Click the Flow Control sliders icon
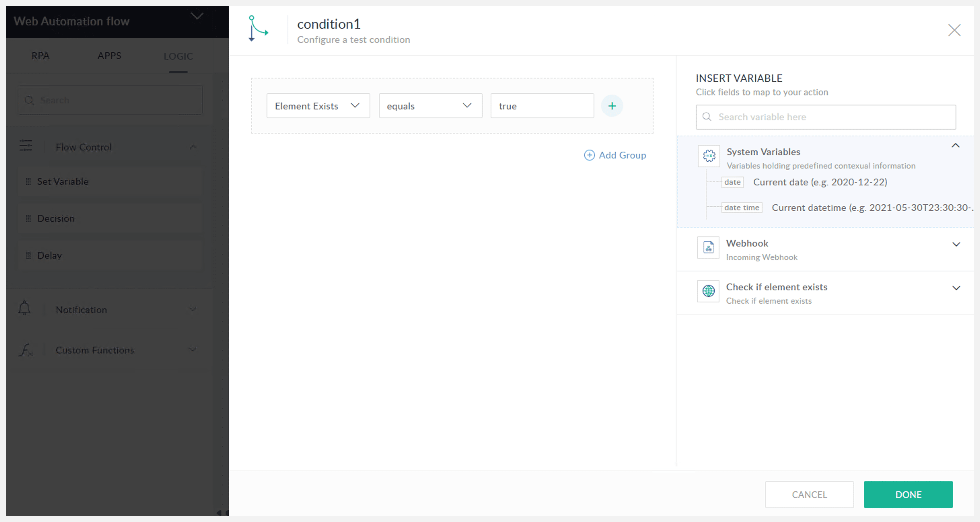Screen dimensions: 980x522 pos(26,146)
